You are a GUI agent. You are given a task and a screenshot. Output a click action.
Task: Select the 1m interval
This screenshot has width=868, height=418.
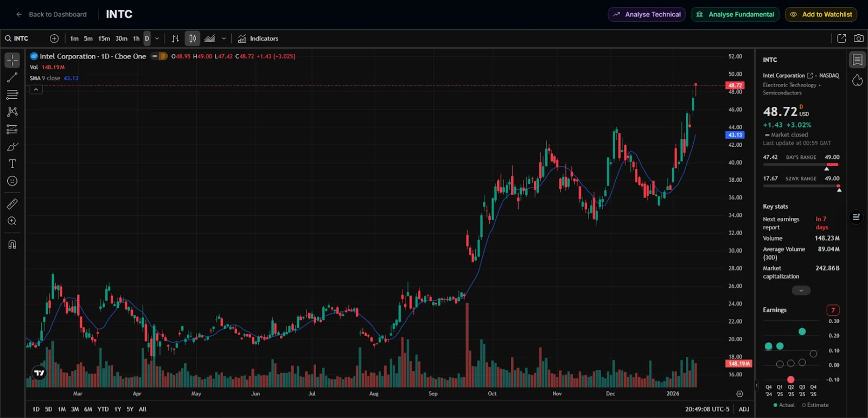point(74,38)
